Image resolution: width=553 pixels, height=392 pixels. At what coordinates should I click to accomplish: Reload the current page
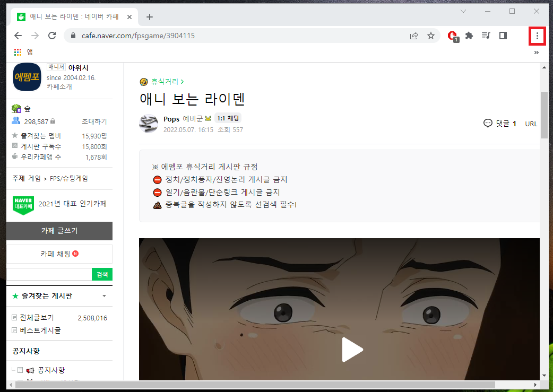click(x=52, y=36)
